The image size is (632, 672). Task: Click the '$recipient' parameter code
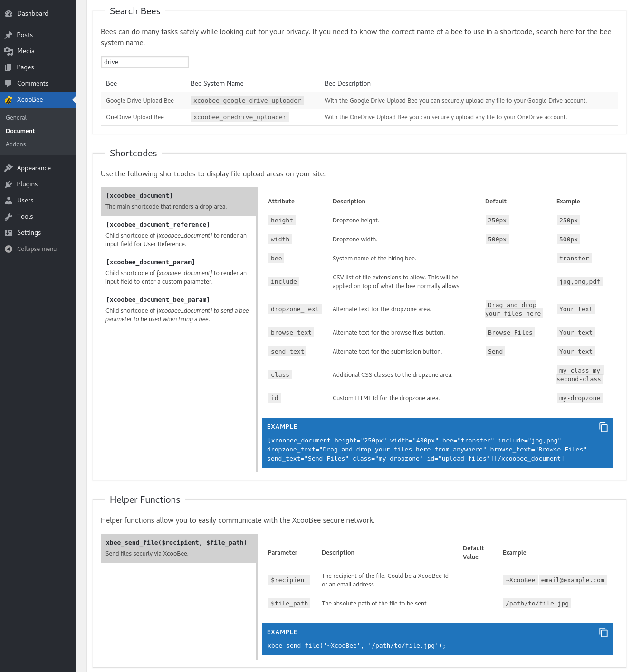[289, 580]
